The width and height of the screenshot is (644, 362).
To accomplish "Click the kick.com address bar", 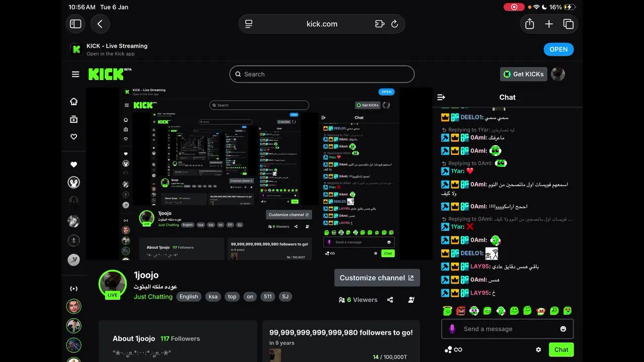I will tap(322, 24).
